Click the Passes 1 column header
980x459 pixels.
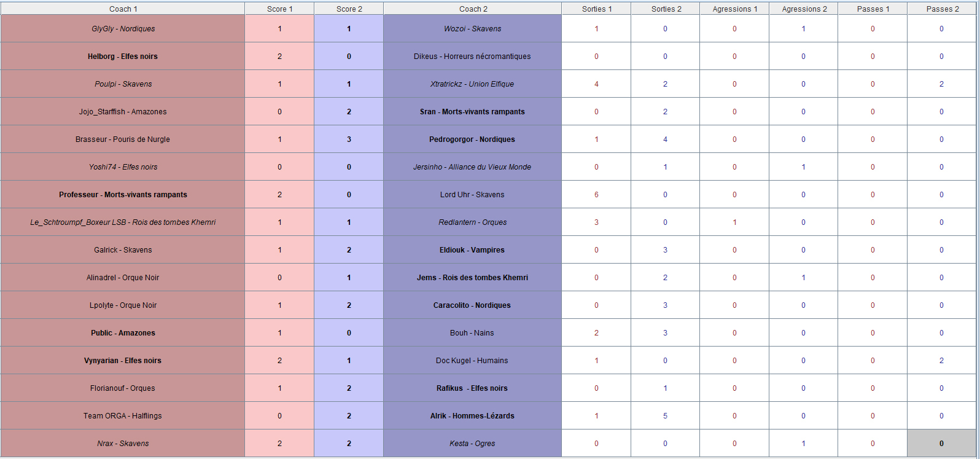(x=873, y=9)
